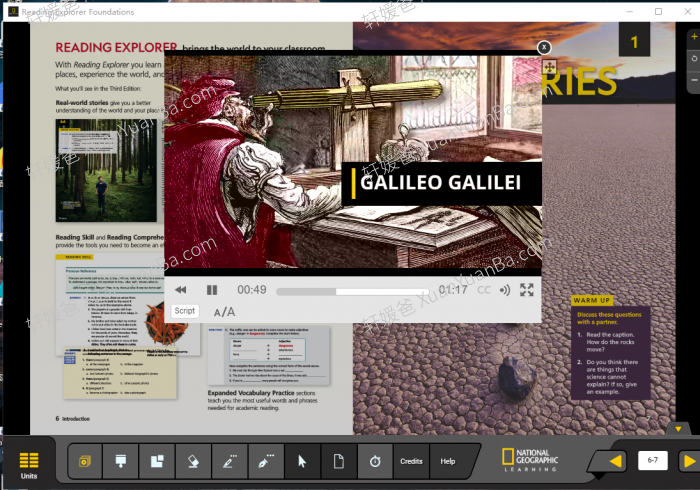Close the video popup
Screen dimensions: 700x490
pos(544,47)
